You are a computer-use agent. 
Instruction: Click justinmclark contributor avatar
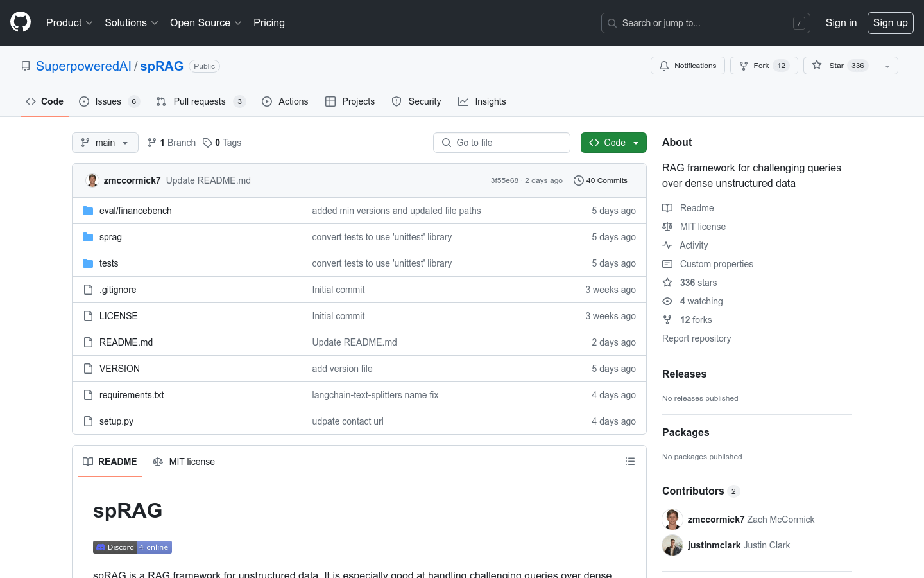coord(672,545)
